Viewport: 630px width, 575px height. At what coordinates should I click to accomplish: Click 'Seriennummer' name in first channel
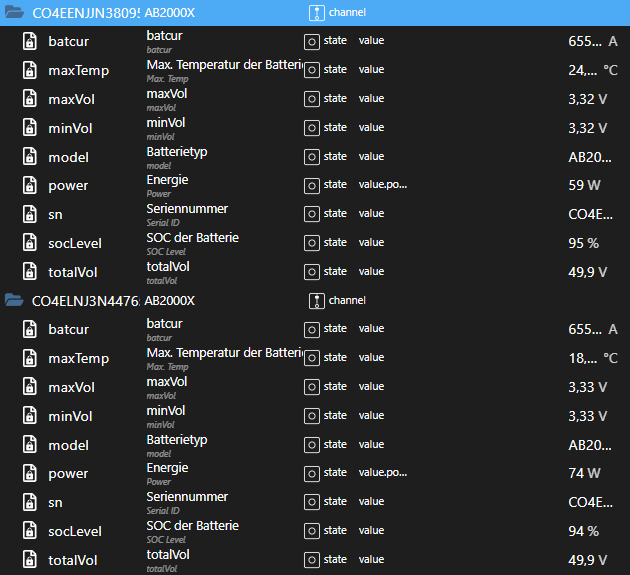tap(187, 209)
